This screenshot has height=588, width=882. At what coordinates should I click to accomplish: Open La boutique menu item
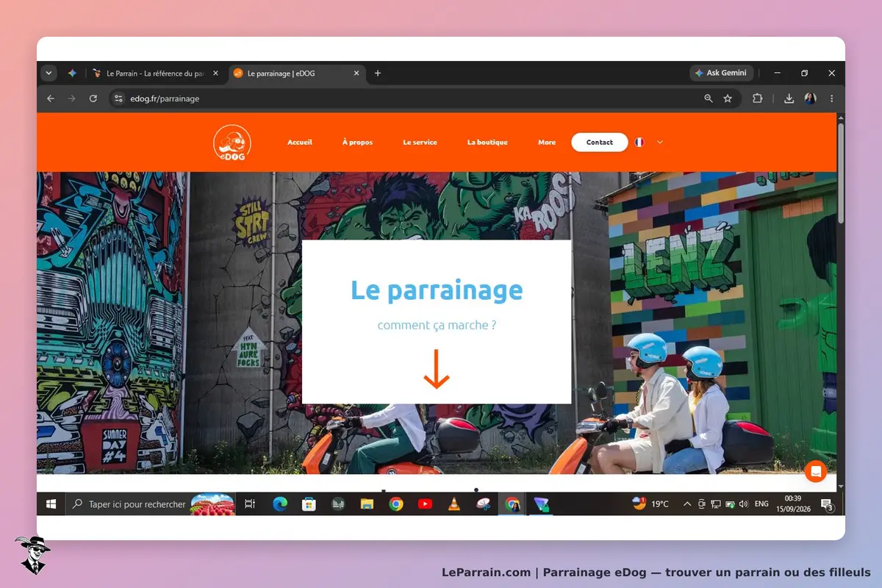point(487,143)
